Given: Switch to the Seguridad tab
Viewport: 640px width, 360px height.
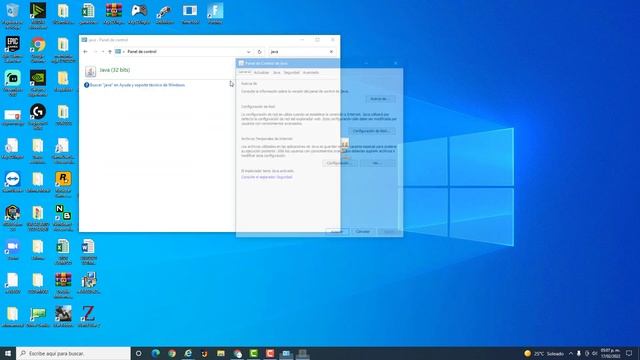Looking at the screenshot, I should point(291,73).
